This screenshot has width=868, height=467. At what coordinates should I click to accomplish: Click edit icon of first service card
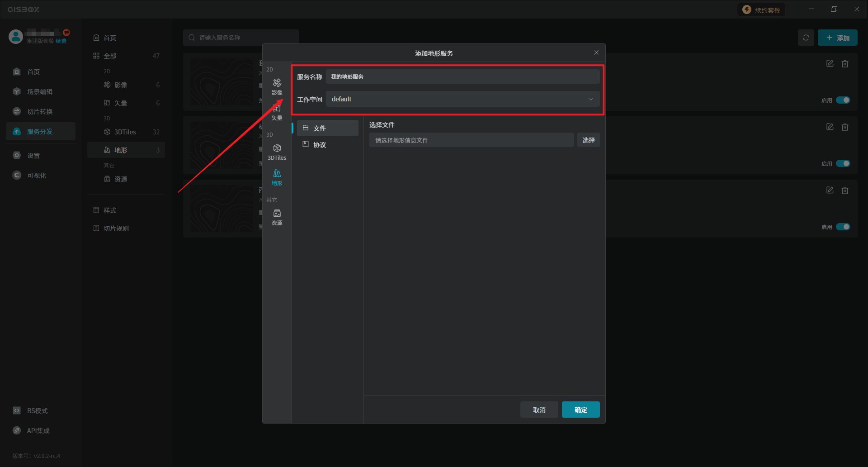[830, 64]
